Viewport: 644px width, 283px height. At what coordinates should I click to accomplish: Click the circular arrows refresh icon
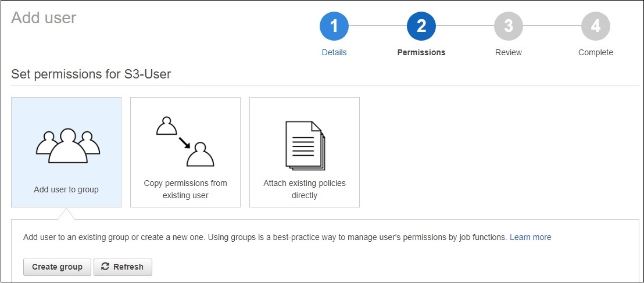(x=105, y=267)
